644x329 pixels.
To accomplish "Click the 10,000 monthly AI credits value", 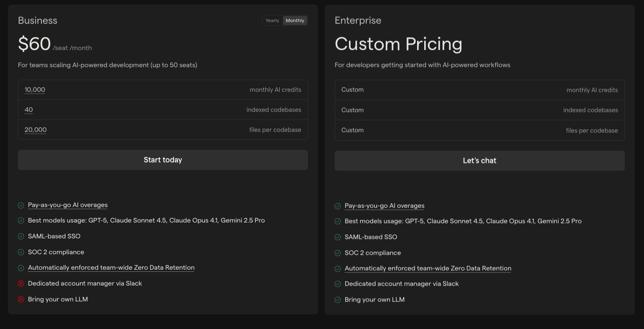I will [x=35, y=90].
